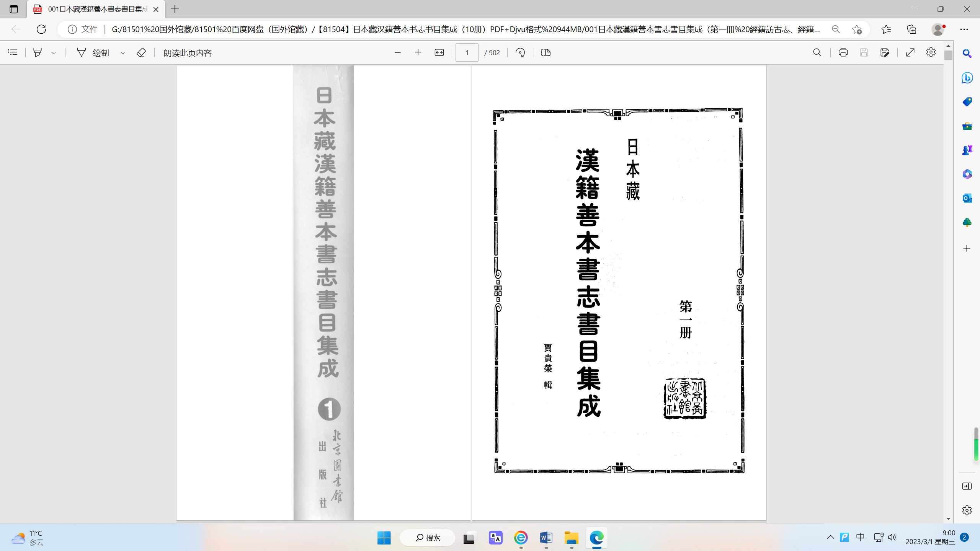Print the PDF document
Viewport: 980px width, 551px height.
coord(843,52)
